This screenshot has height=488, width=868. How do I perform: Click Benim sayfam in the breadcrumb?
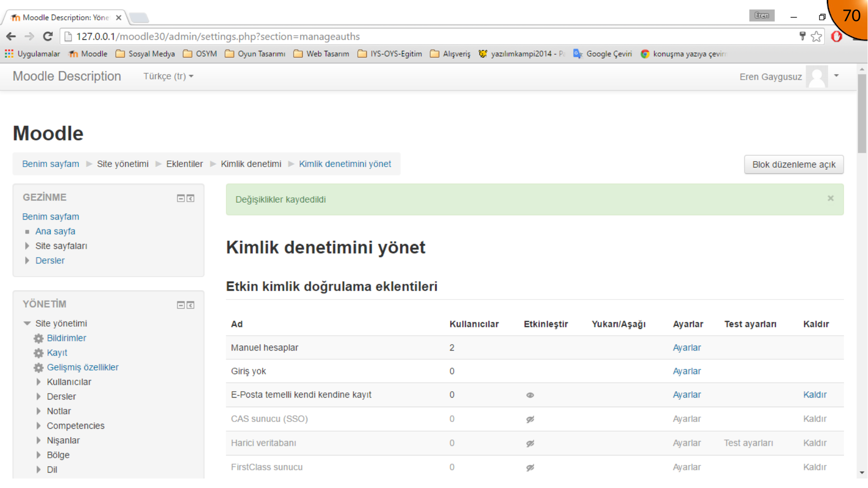(51, 164)
